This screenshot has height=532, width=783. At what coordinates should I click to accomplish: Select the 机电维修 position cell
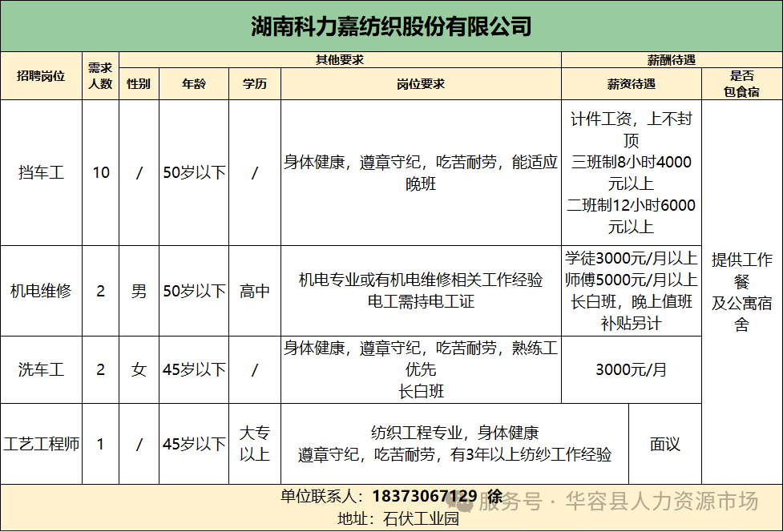tap(41, 291)
